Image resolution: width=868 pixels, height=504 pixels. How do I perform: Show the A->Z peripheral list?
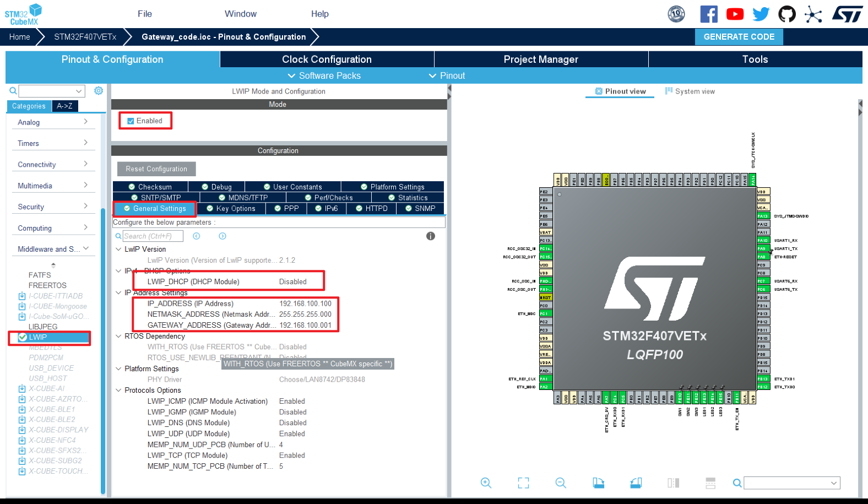click(64, 106)
